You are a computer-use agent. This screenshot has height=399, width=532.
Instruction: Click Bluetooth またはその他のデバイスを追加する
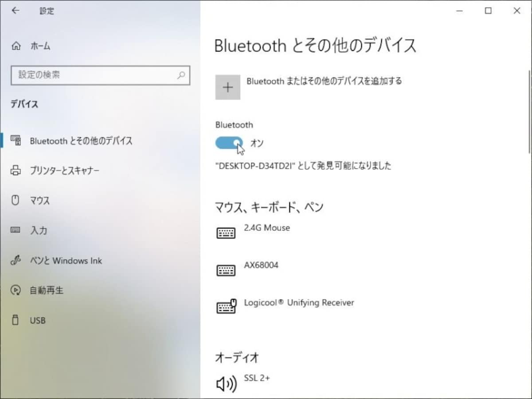[x=324, y=81]
